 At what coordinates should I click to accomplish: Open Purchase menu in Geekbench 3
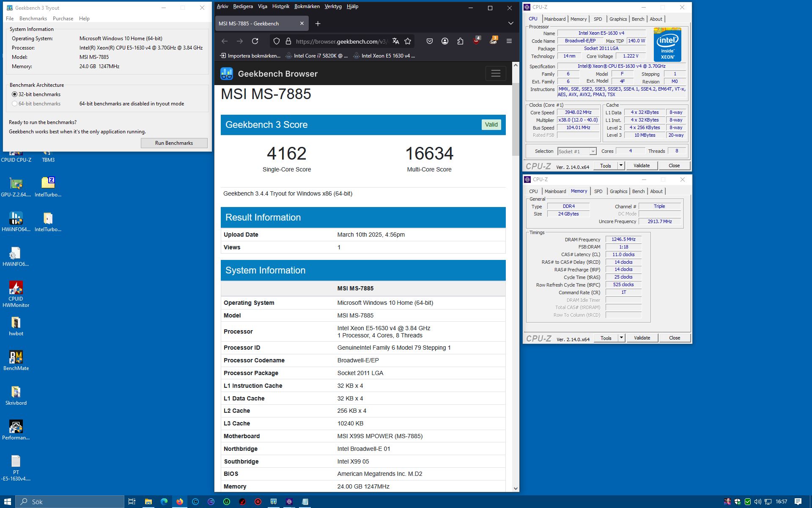[x=63, y=19]
